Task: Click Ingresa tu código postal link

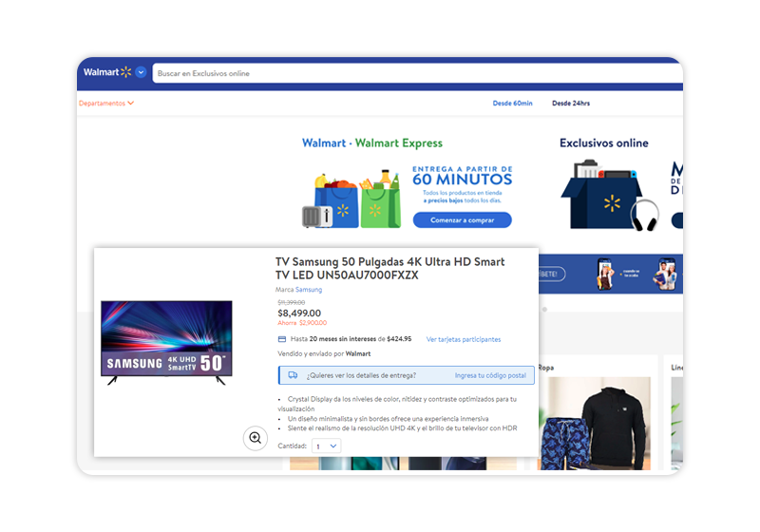Action: [x=490, y=375]
